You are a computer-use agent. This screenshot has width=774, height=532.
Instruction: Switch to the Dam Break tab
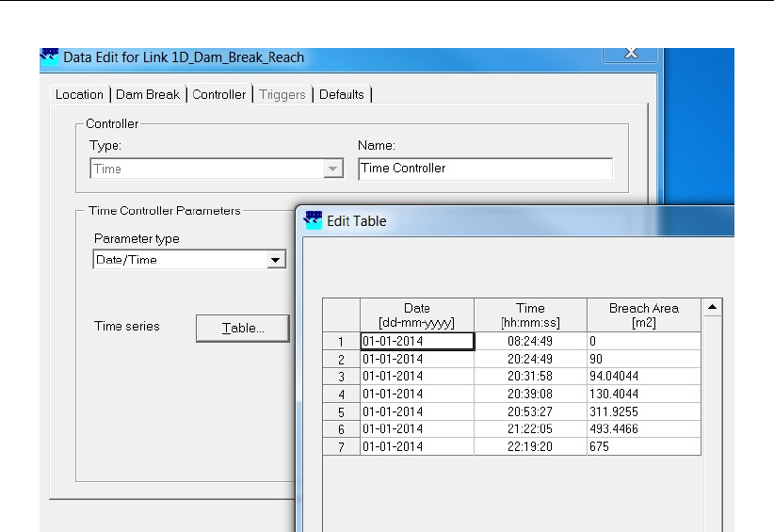tap(148, 94)
